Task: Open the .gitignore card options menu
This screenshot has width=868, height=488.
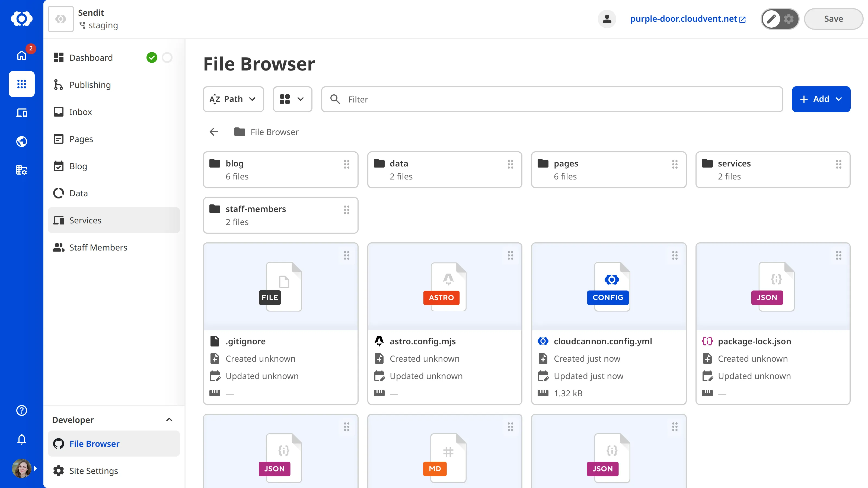Action: tap(346, 256)
